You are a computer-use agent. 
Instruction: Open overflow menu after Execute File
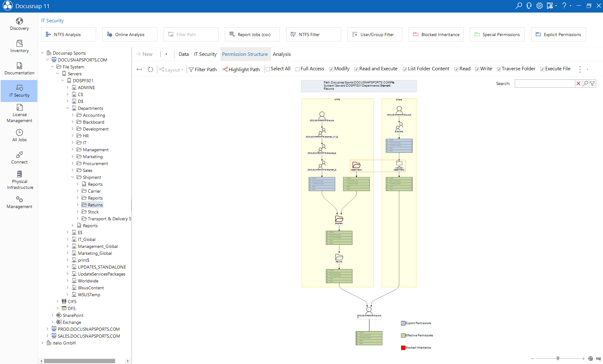click(580, 69)
